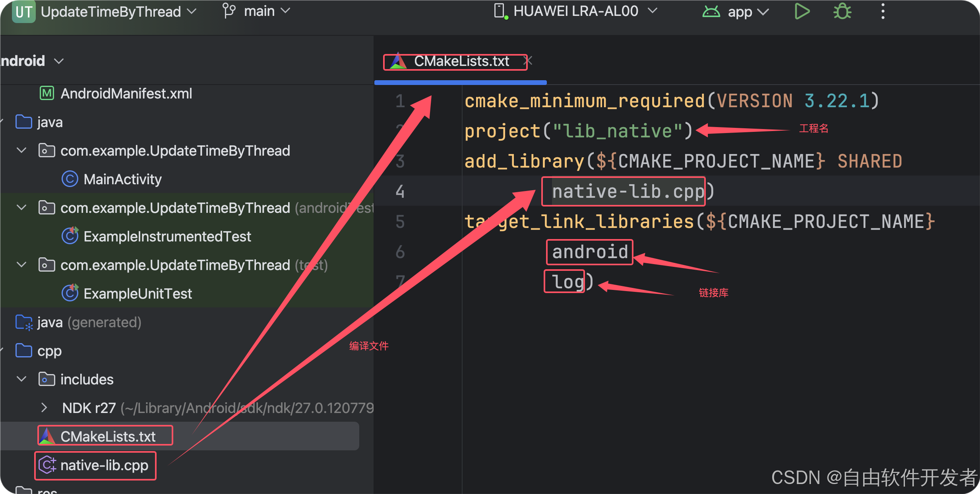980x494 pixels.
Task: Click the ExampleInstrumentedTest test class icon
Action: tap(70, 236)
